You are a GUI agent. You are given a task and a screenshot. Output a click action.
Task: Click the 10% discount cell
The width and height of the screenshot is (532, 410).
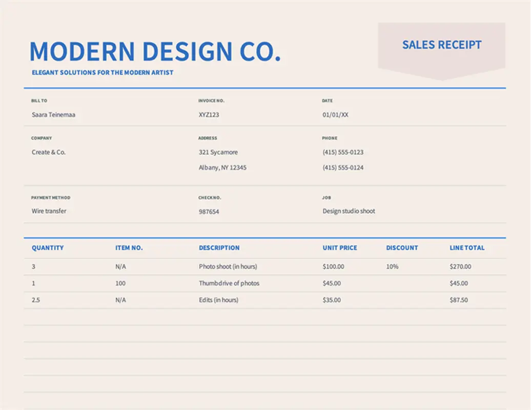[x=392, y=266]
